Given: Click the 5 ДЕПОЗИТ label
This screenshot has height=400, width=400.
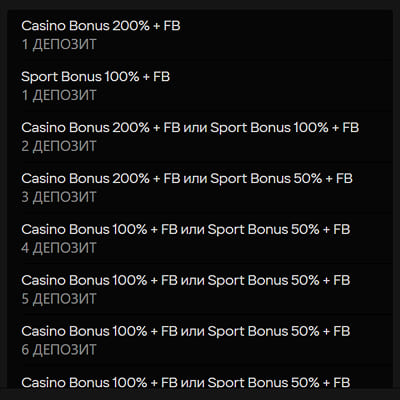Looking at the screenshot, I should tap(59, 299).
